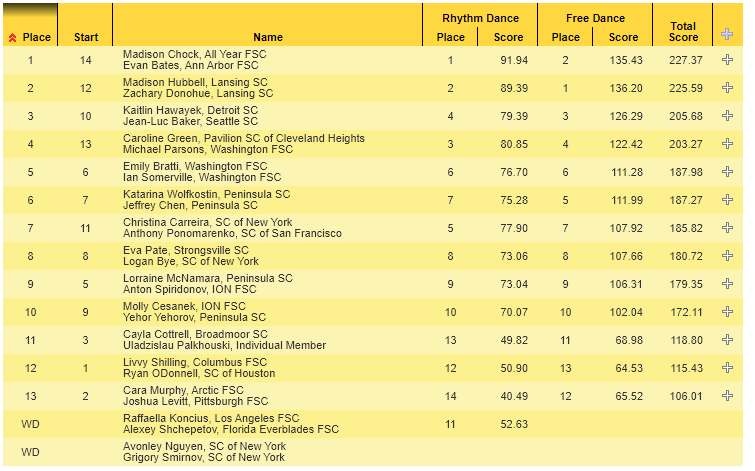Select Uladzislau Palkhouski, Individual Member name
755x471 pixels.
[224, 345]
